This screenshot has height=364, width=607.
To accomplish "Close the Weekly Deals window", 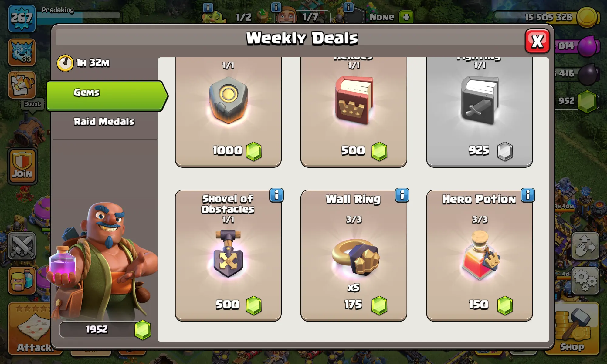I will pyautogui.click(x=537, y=41).
